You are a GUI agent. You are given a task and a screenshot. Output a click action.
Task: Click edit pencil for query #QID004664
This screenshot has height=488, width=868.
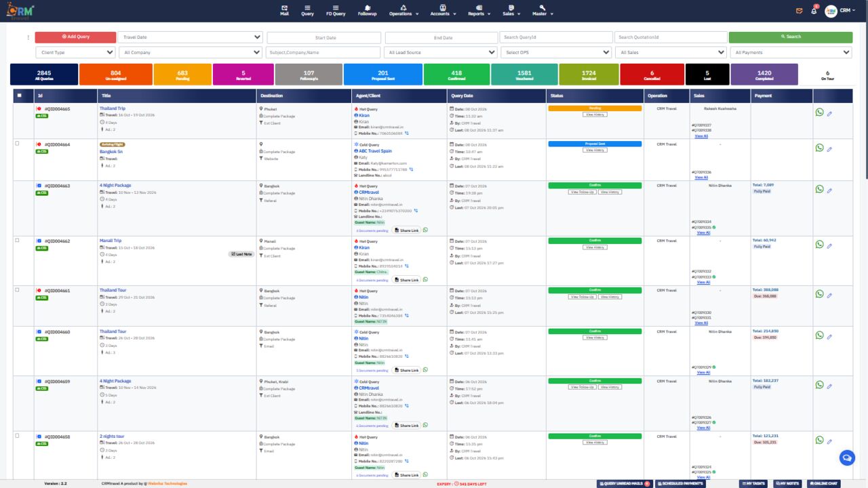[x=829, y=148]
